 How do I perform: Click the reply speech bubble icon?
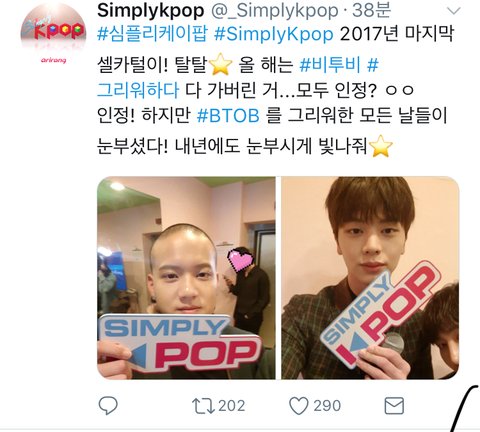tap(108, 406)
